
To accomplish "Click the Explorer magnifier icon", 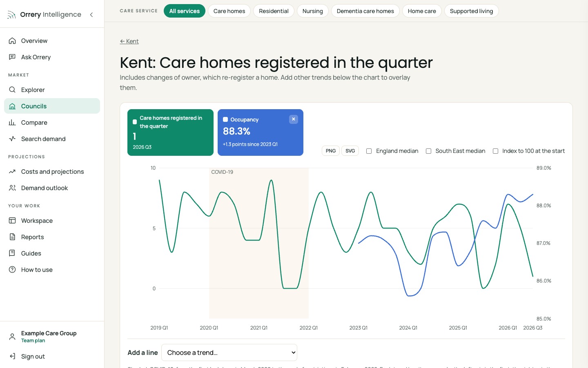I will (x=12, y=90).
